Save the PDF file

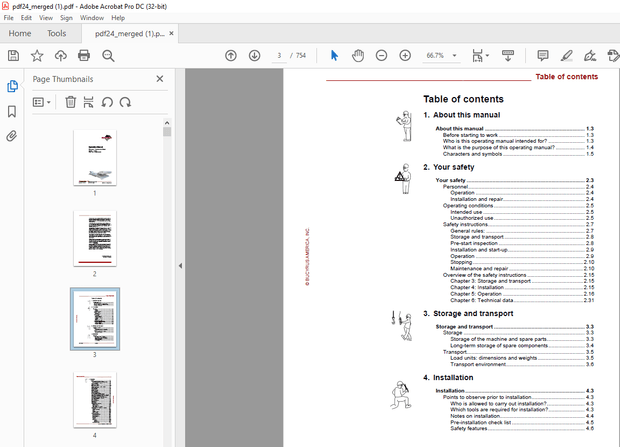click(x=13, y=55)
